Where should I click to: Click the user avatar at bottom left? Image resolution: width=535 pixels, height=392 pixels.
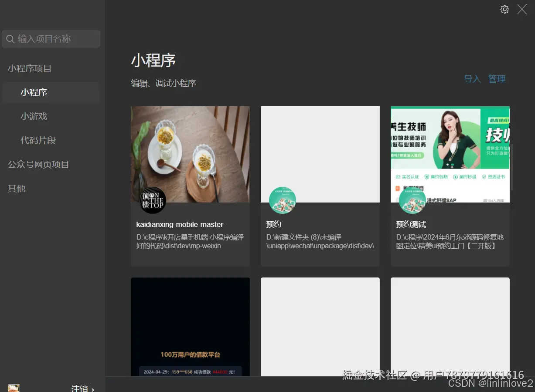tap(14, 388)
